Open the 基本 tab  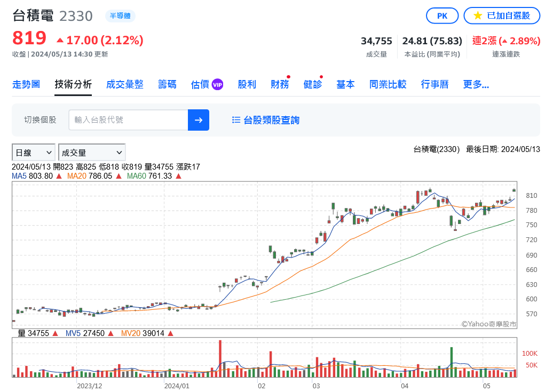345,84
